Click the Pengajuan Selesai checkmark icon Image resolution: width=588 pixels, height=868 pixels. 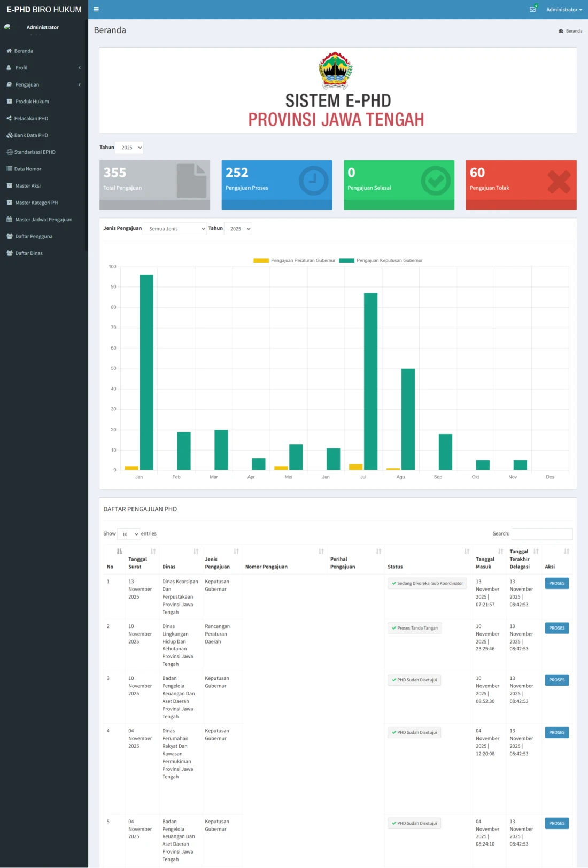tap(436, 181)
